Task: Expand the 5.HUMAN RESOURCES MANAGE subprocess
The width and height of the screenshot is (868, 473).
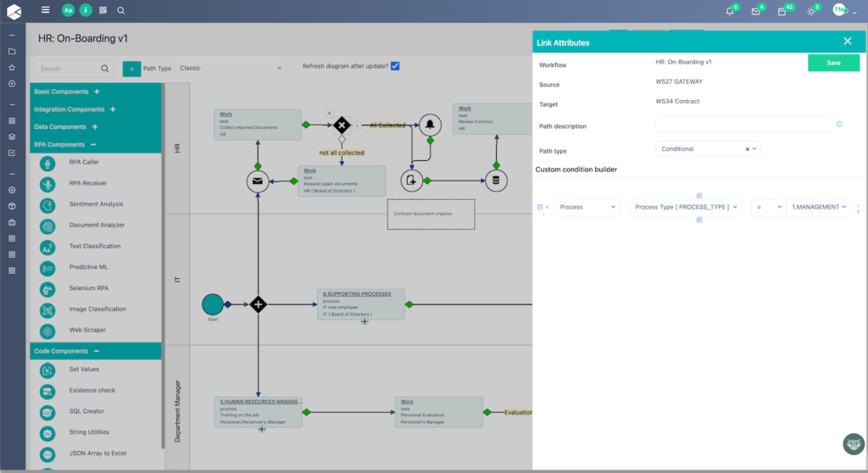Action: click(262, 429)
